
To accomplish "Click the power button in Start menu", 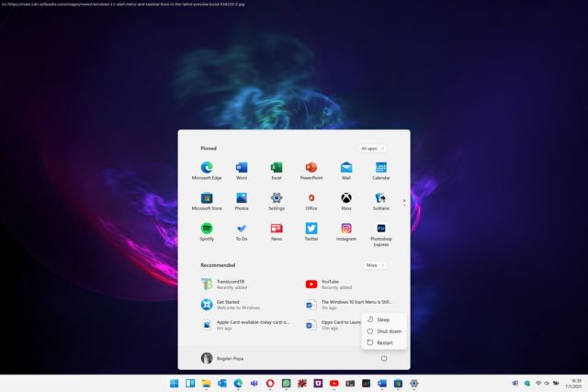I will click(x=384, y=358).
